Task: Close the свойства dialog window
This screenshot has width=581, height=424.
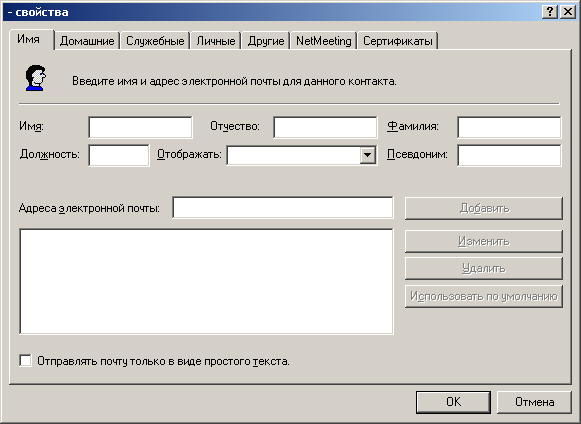Action: coord(568,12)
